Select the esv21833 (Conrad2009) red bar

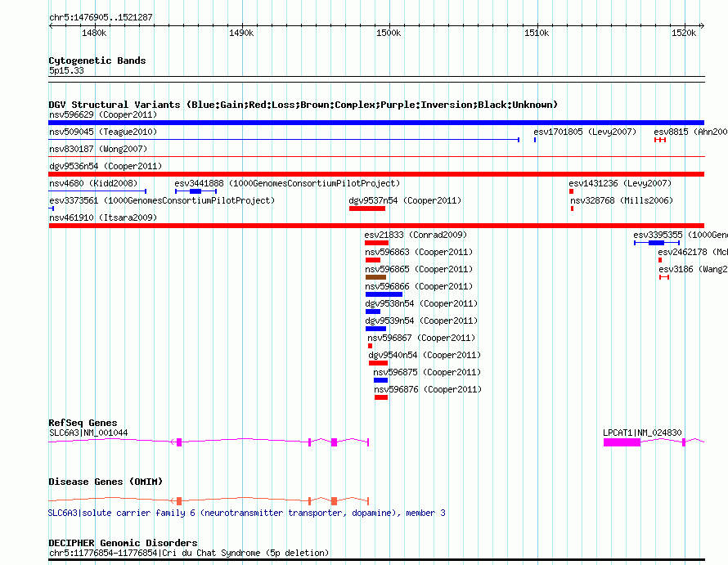tap(376, 243)
